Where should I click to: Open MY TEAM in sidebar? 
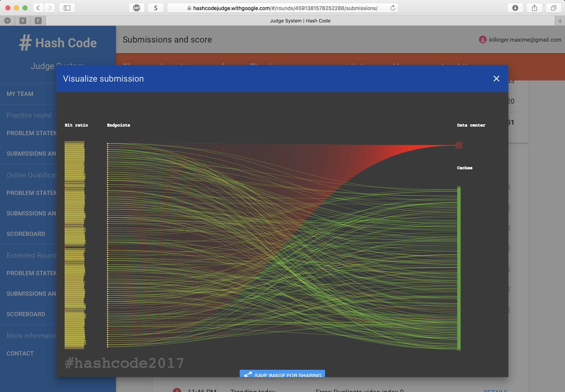[20, 94]
